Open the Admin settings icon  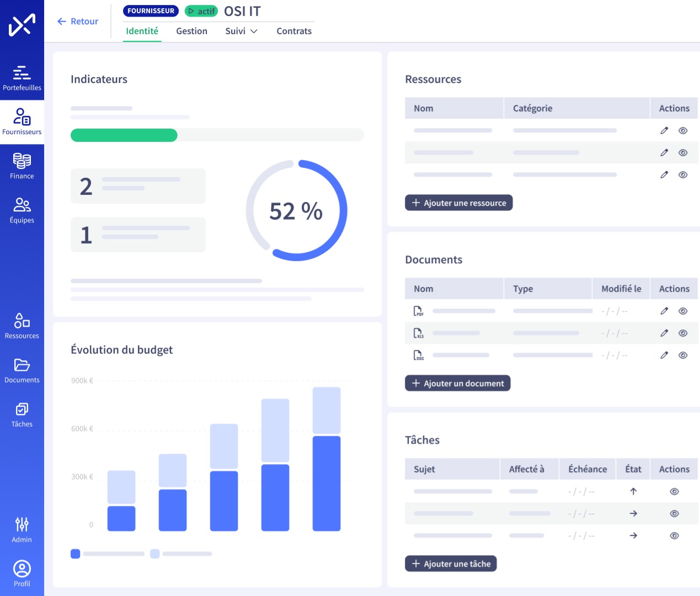(x=22, y=530)
